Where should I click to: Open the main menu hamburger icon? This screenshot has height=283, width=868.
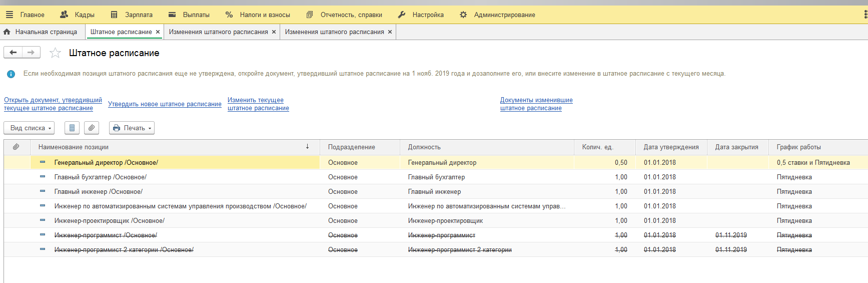coord(10,15)
